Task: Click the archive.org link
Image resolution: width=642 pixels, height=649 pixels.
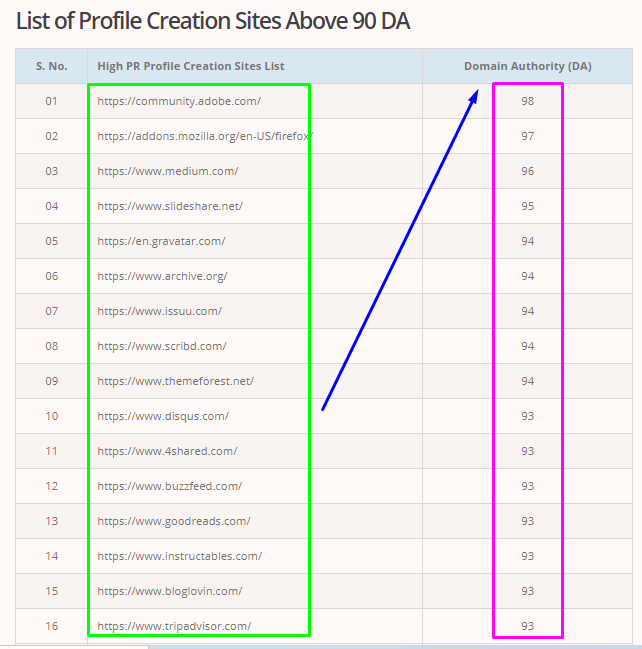Action: pyautogui.click(x=162, y=276)
